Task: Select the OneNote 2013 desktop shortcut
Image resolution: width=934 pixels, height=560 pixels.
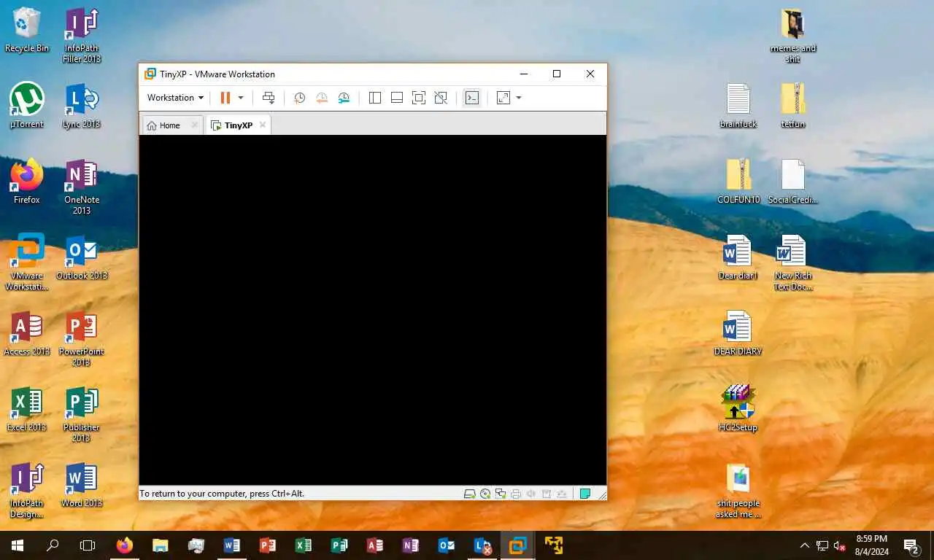Action: 82,187
